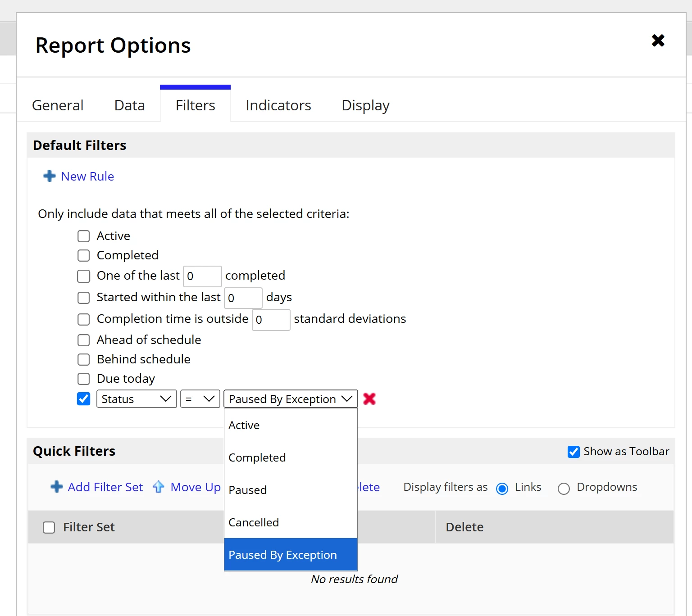Open the equals operator dropdown
Image resolution: width=692 pixels, height=616 pixels.
click(x=200, y=399)
